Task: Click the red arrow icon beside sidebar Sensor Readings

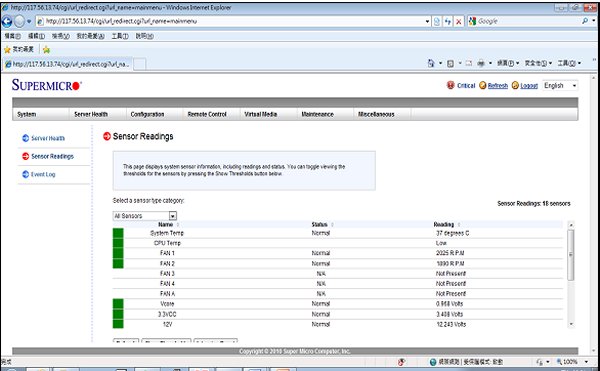Action: 26,156
